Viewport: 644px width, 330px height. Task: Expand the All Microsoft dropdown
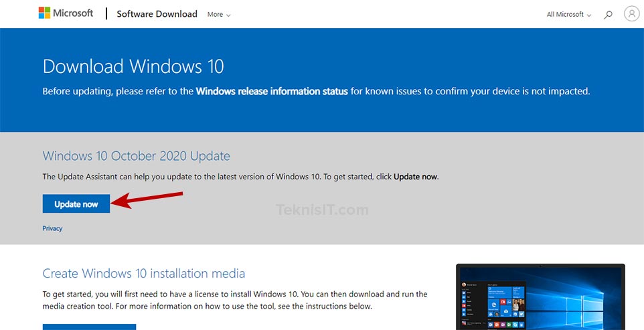[569, 14]
